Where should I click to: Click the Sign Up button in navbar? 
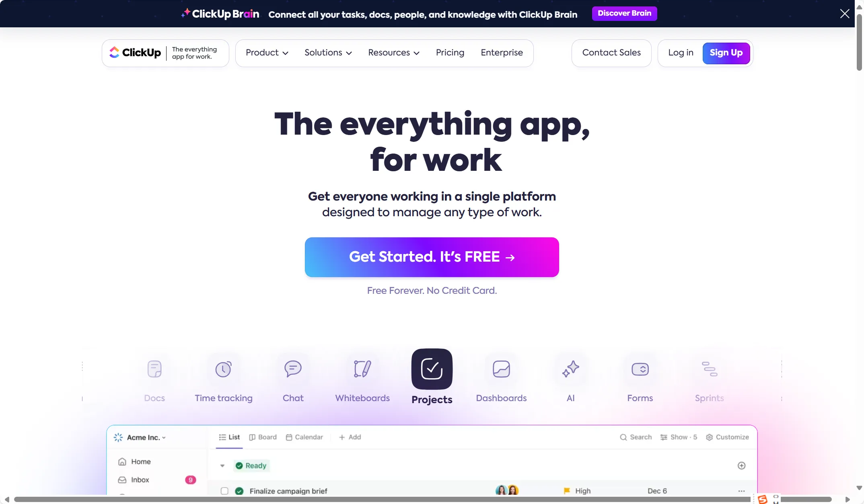pyautogui.click(x=726, y=53)
